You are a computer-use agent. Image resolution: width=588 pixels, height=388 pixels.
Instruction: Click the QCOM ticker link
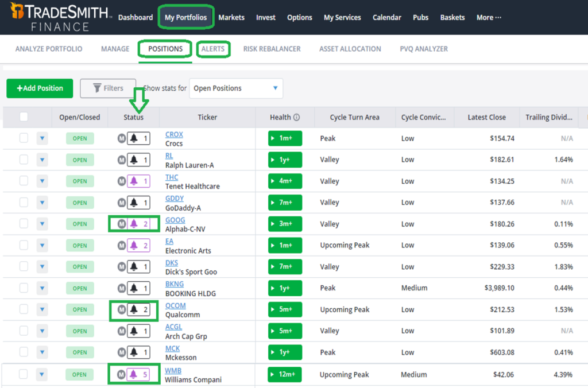176,305
